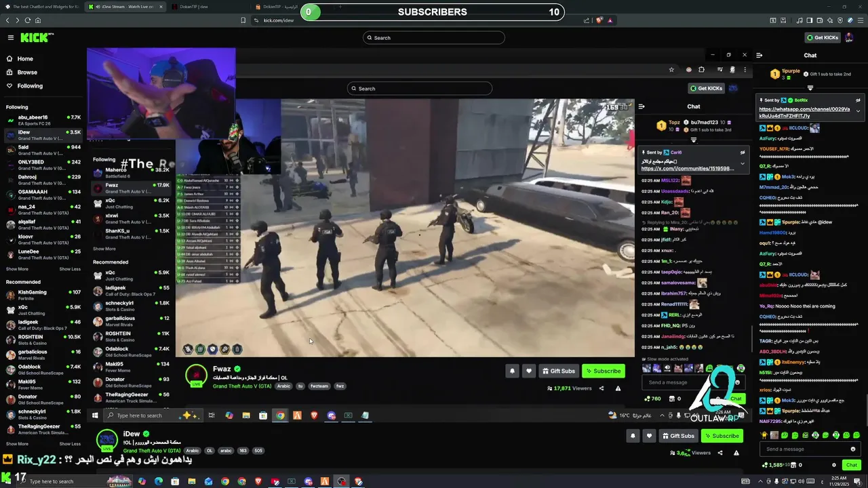Open emoji picker in outer chat
The width and height of the screenshot is (868, 488).
[x=853, y=449]
